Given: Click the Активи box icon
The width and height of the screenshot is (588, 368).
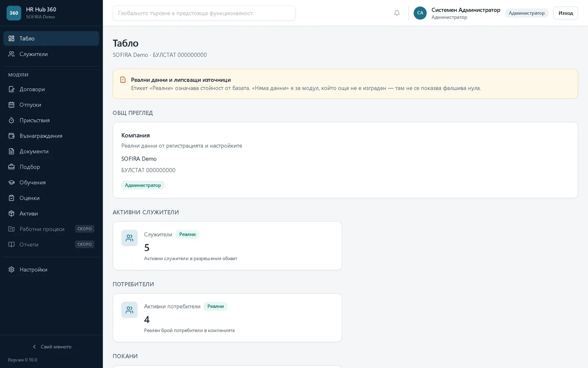Looking at the screenshot, I should [11, 213].
